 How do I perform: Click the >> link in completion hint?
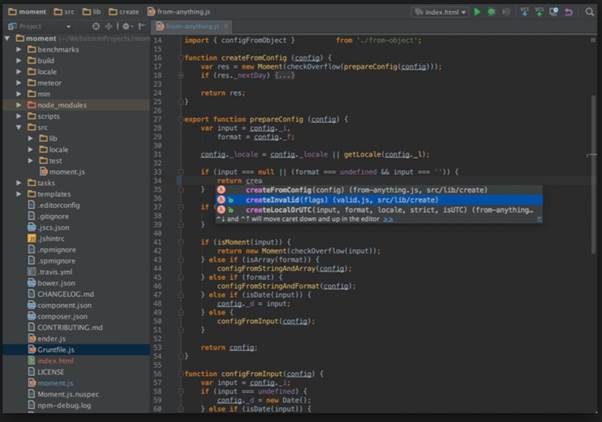pos(388,219)
